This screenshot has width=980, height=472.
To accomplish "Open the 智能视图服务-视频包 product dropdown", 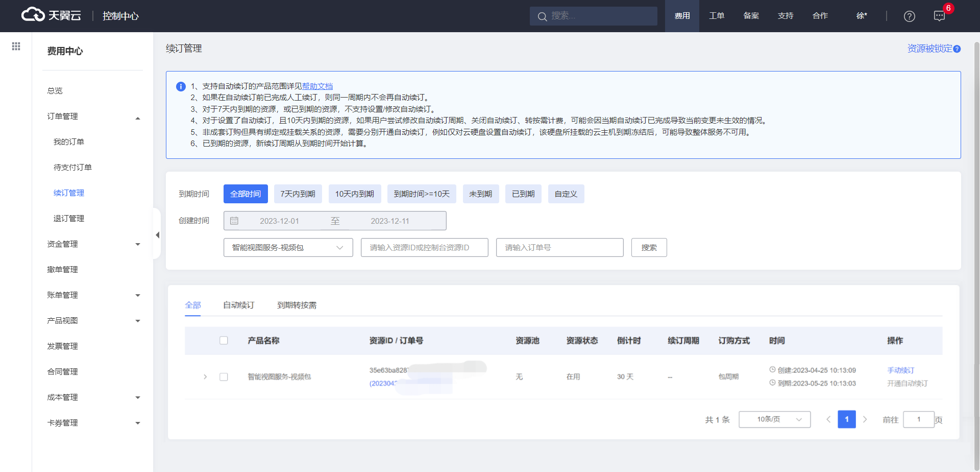I will [x=288, y=248].
